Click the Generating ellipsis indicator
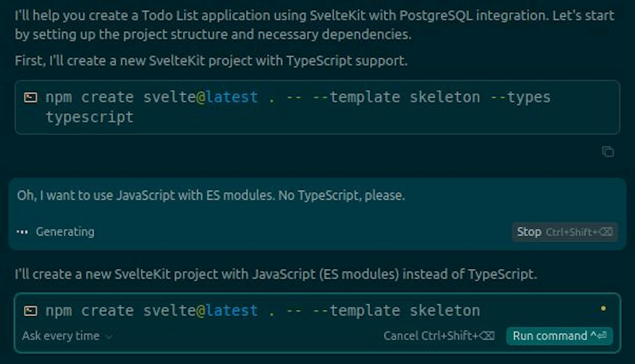635x364 pixels. [22, 232]
